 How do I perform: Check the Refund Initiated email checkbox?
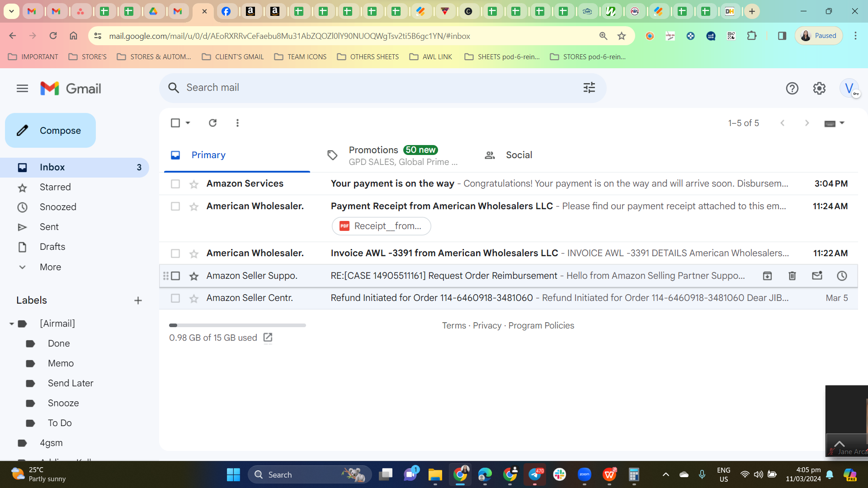click(175, 298)
